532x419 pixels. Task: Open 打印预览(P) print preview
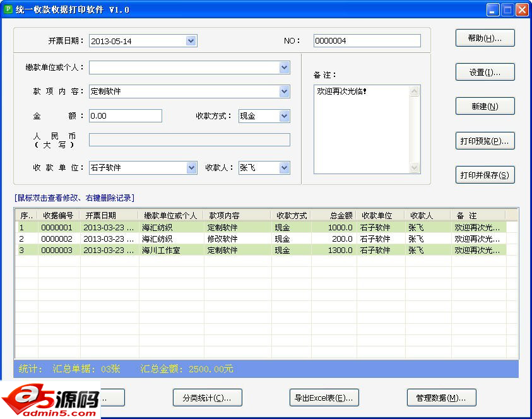tap(485, 140)
